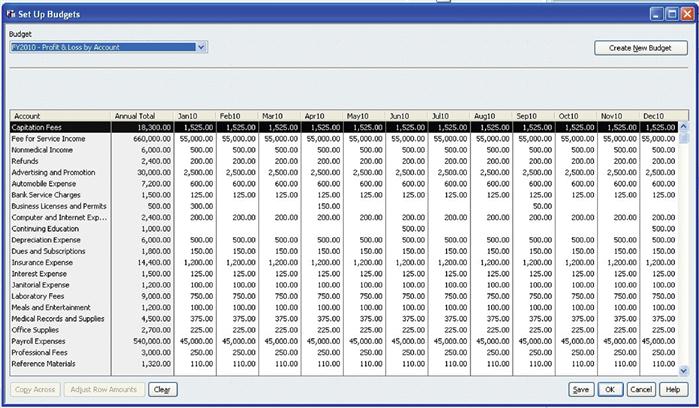This screenshot has width=699, height=408.
Task: Click the Save button
Action: coord(580,389)
